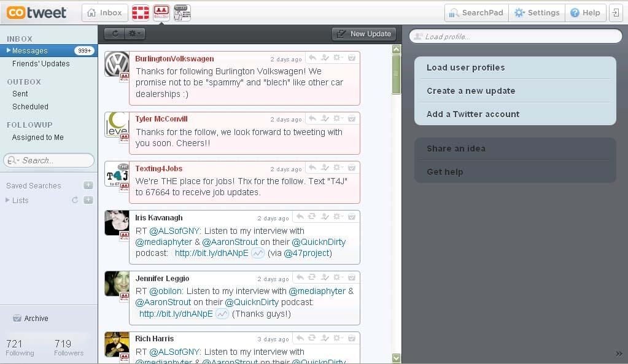
Task: Open the @QuicknDirty mention in Iris's tweet
Action: coord(319,242)
